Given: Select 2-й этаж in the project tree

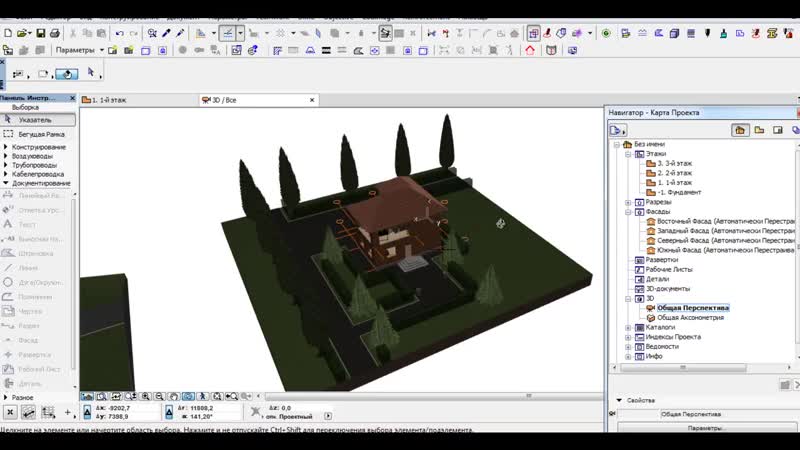Looking at the screenshot, I should pyautogui.click(x=674, y=173).
